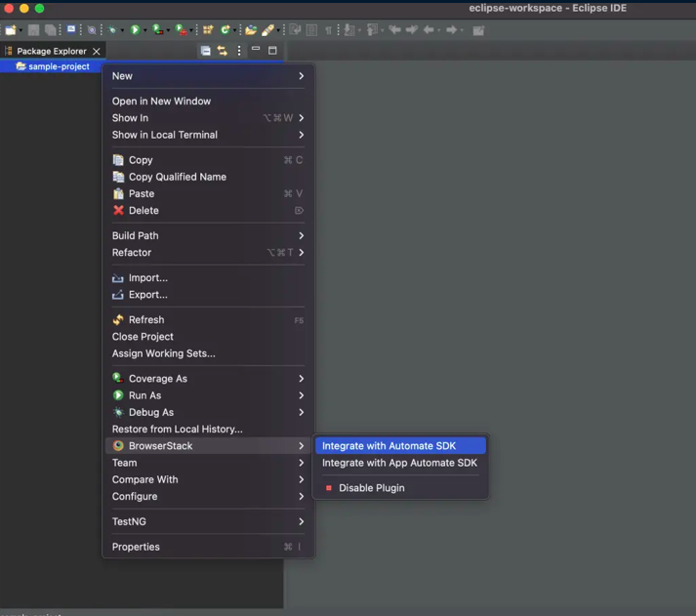Click the Search flashlight toolbar icon
This screenshot has height=616, width=696.
[x=267, y=29]
